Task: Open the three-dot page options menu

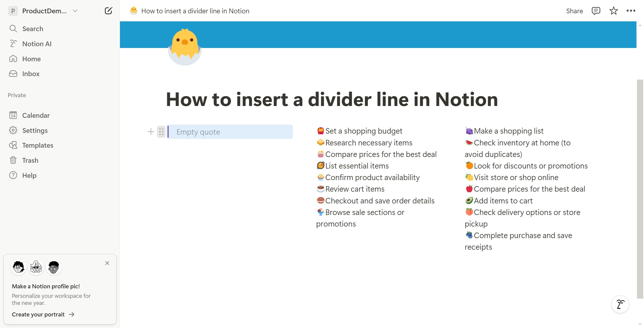Action: (631, 11)
